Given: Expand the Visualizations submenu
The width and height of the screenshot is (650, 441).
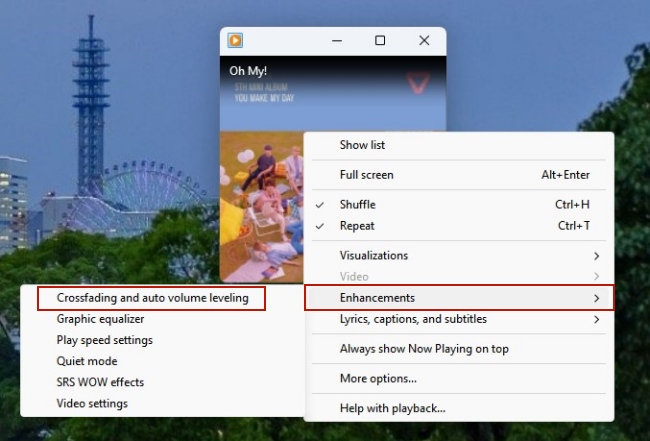Looking at the screenshot, I should point(459,256).
